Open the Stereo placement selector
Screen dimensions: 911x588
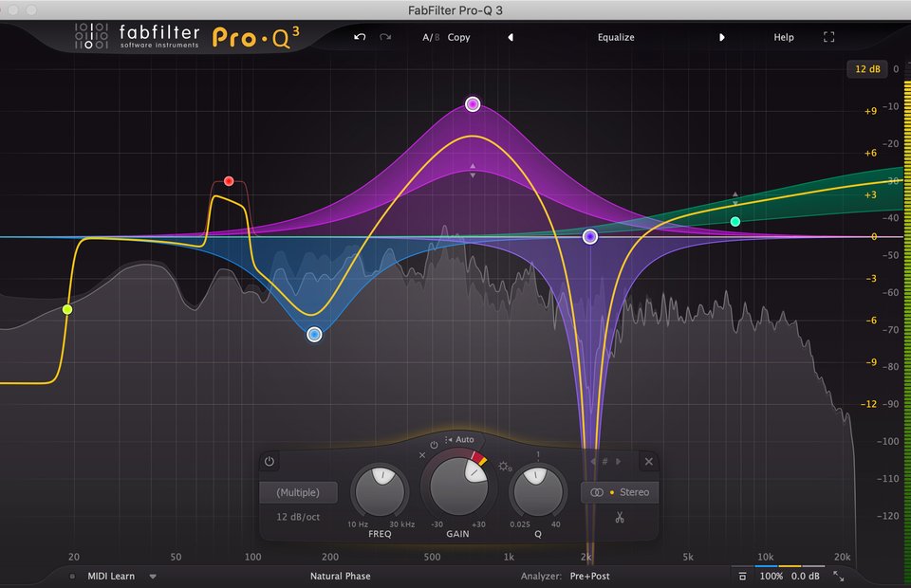tap(620, 492)
